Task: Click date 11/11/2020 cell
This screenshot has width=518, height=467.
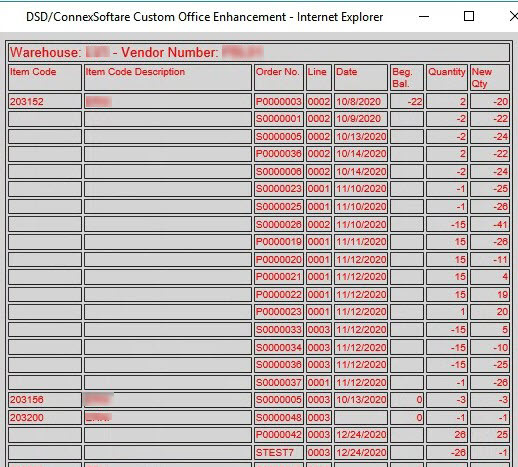Action: tap(361, 242)
